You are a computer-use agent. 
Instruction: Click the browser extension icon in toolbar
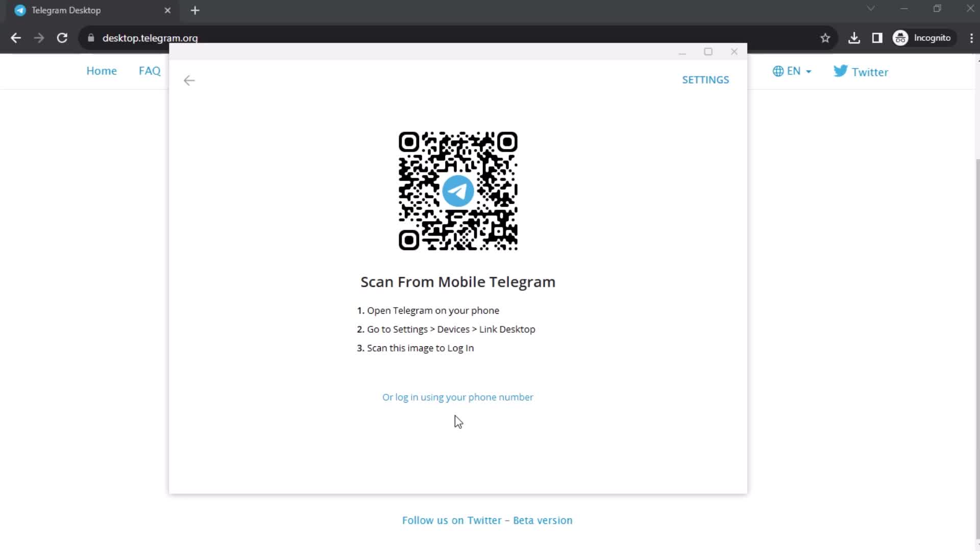click(x=877, y=38)
